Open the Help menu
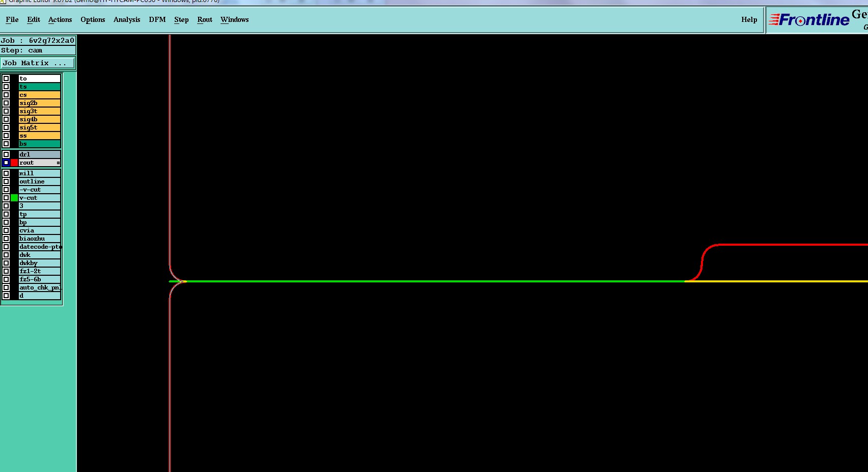 (749, 20)
